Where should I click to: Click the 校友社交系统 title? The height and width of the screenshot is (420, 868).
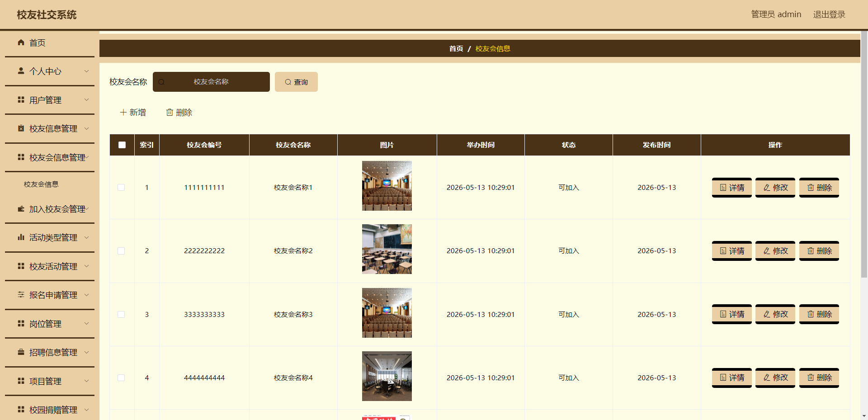point(47,15)
